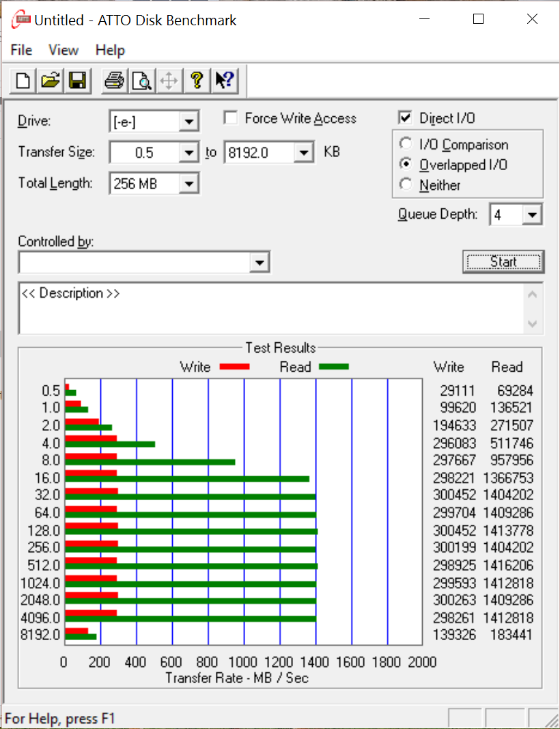Open Print Preview from the toolbar

coord(141,81)
